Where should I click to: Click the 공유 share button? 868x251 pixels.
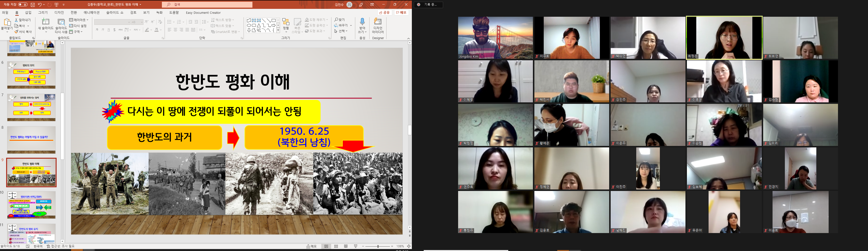click(385, 13)
